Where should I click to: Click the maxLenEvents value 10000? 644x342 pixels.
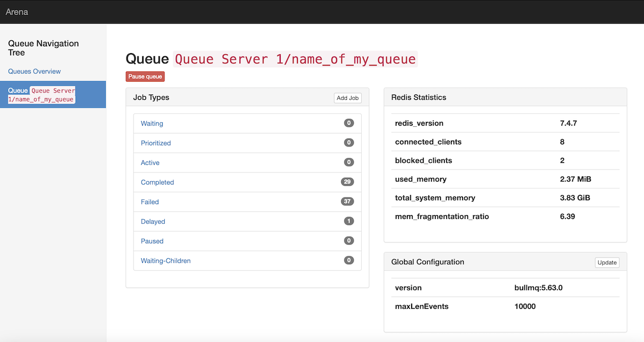(525, 307)
